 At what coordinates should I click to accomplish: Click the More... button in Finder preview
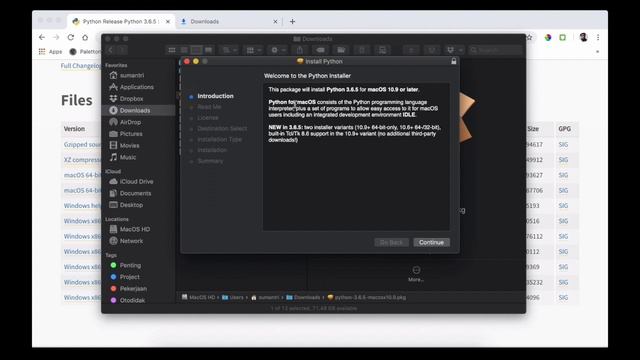tap(416, 274)
